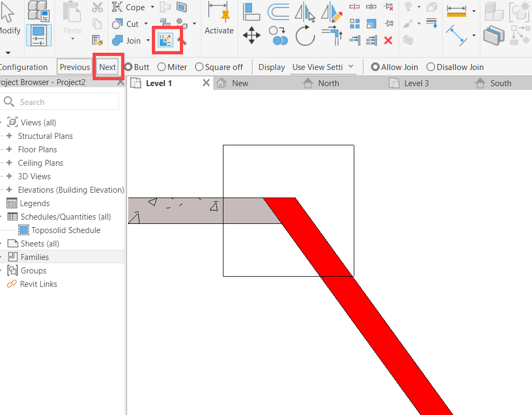Select the Square off option
Screen dimensions: 532x415
coord(199,67)
